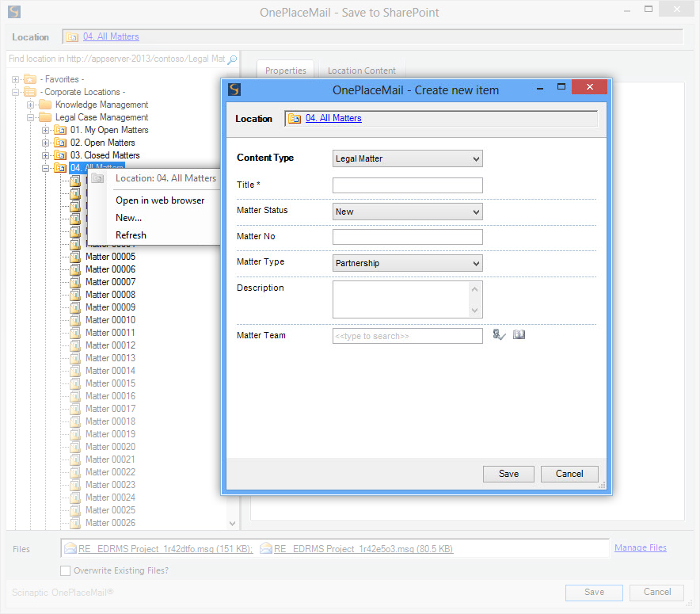The image size is (700, 614).
Task: Collapse the Corporate Locations node
Action: [x=15, y=92]
